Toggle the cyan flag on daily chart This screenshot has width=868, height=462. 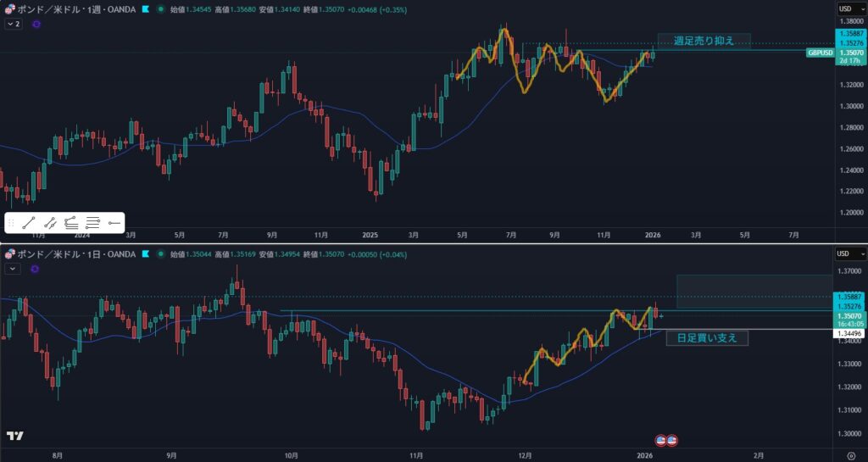pos(146,253)
